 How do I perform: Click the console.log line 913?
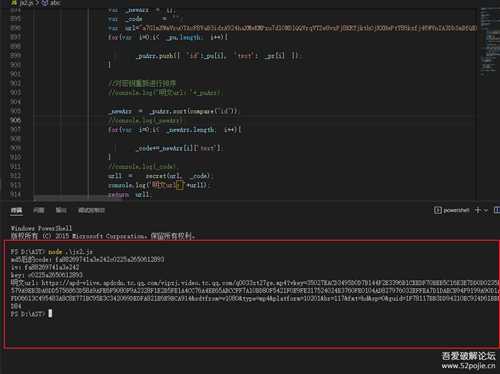[158, 185]
